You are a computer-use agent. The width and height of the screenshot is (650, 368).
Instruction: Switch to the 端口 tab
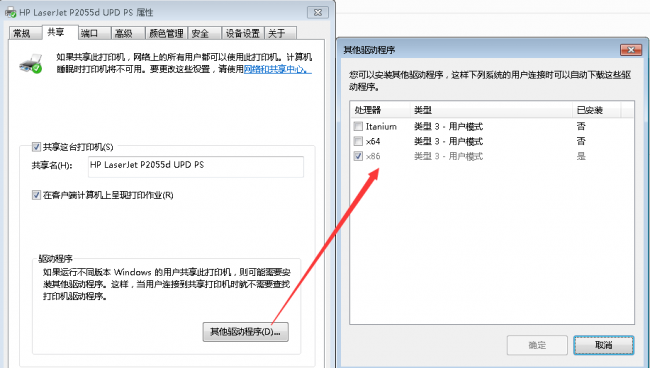tap(95, 33)
